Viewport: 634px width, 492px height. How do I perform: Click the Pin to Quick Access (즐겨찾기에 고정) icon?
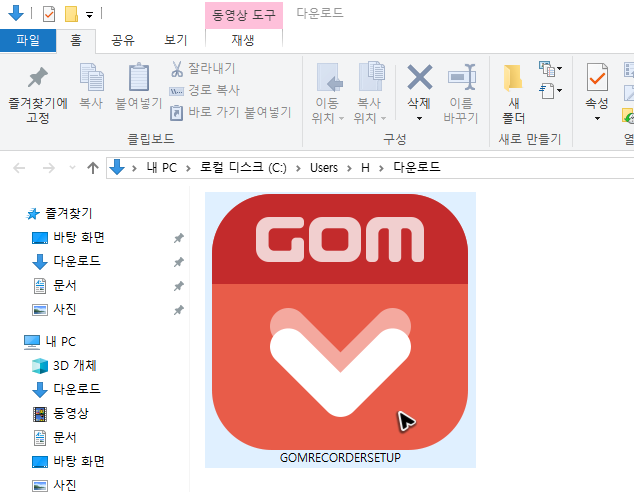[x=38, y=77]
